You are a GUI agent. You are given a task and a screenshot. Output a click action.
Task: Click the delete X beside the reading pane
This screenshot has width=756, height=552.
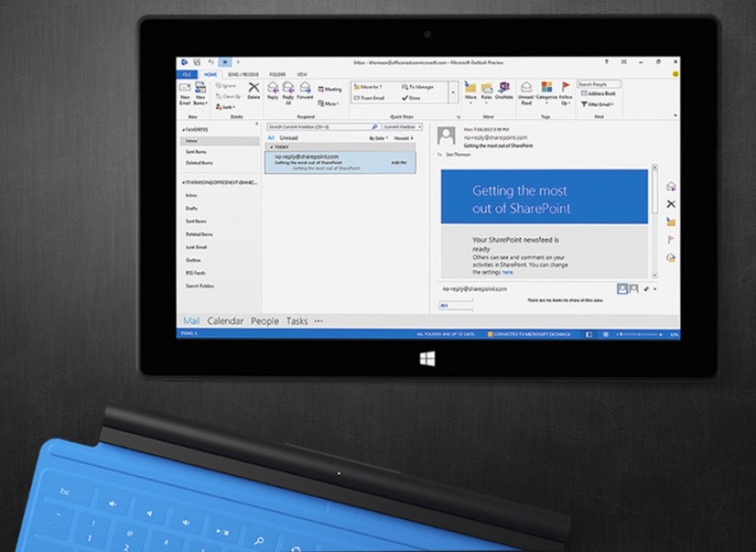671,204
